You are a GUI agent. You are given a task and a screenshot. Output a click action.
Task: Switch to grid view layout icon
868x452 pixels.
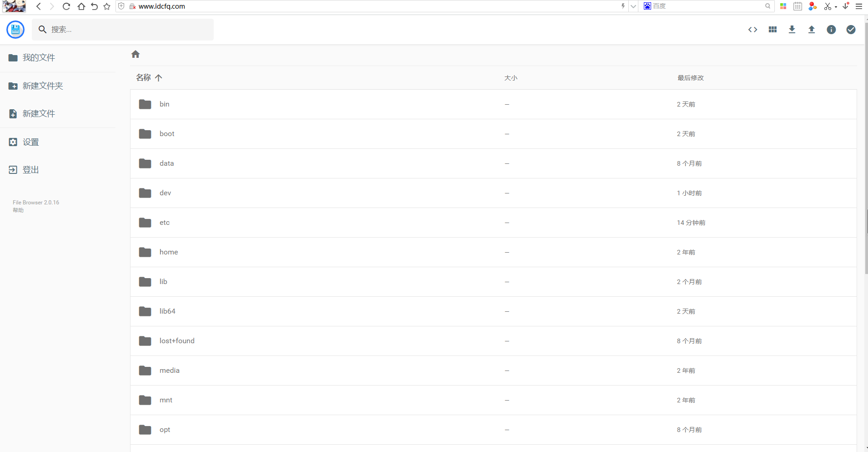(x=773, y=30)
